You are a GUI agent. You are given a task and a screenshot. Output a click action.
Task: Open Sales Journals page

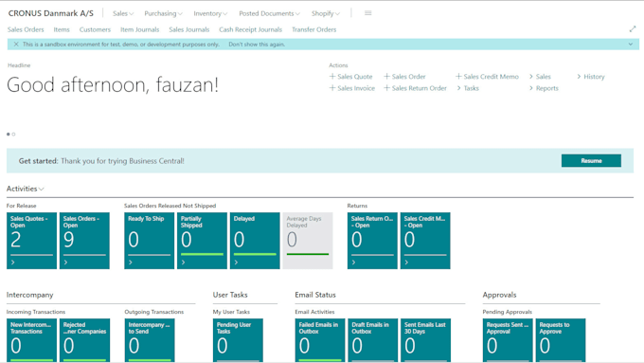[188, 29]
